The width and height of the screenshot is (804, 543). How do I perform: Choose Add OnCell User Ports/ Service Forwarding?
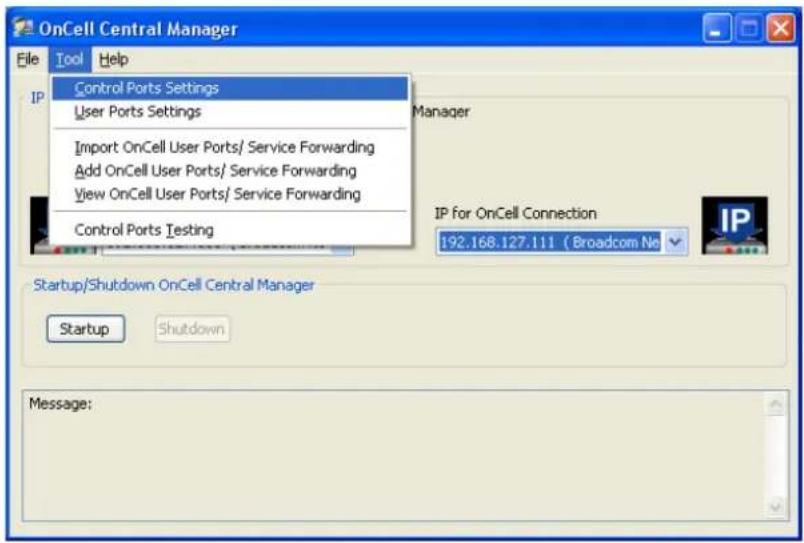click(230, 171)
